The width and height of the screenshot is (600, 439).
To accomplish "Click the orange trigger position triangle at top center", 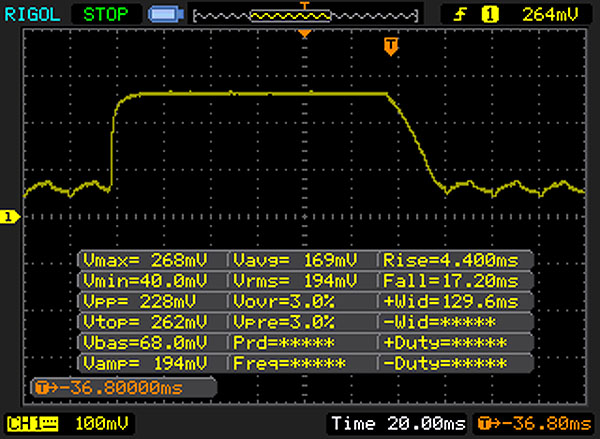I will tap(306, 34).
